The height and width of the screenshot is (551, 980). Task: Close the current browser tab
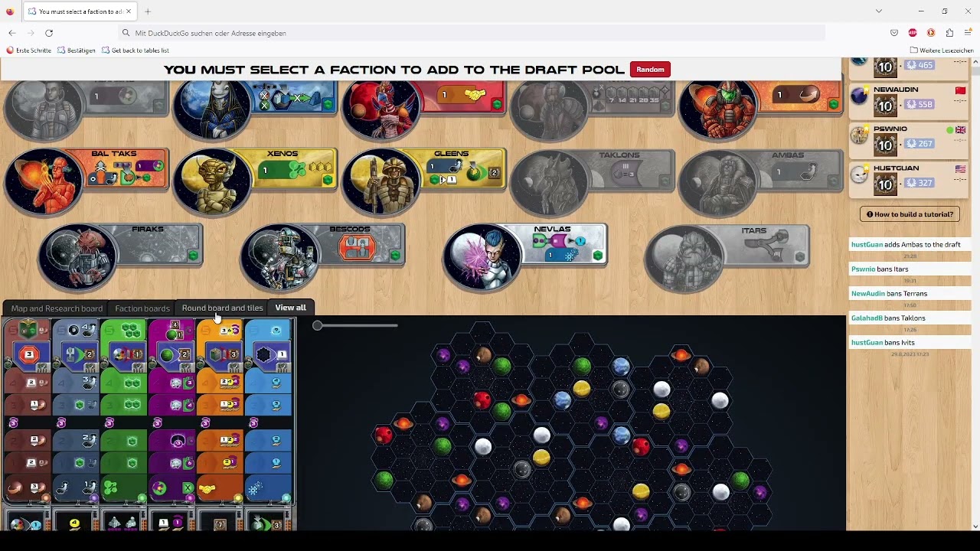point(129,11)
